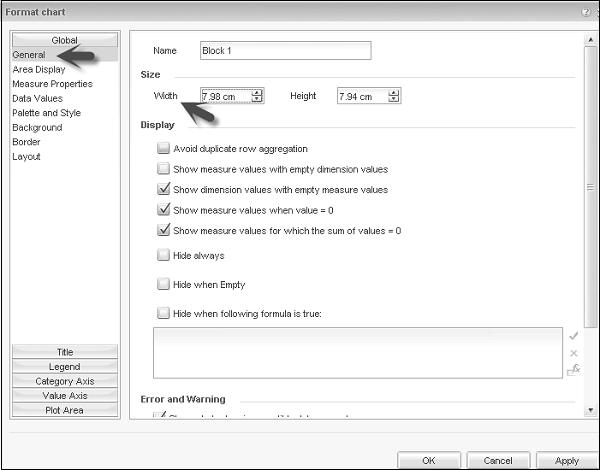Check Show measure values with empty dimension values
This screenshot has height=470, width=600.
pos(163,168)
